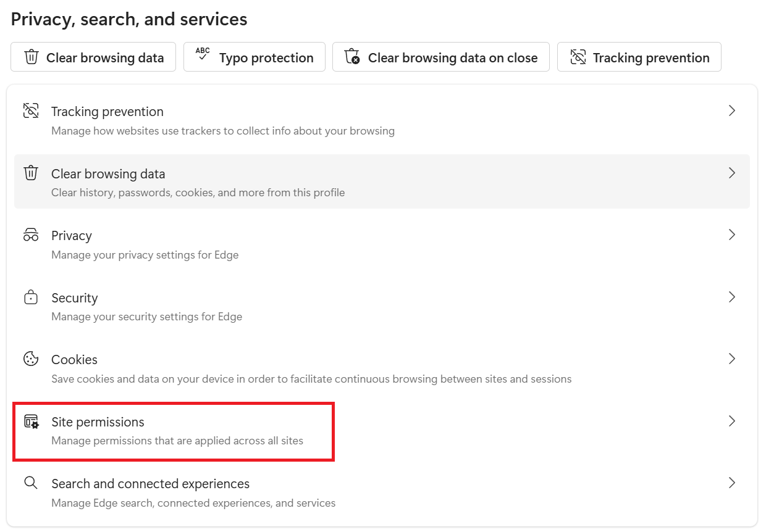Click the Privacy glasses icon

click(x=31, y=235)
